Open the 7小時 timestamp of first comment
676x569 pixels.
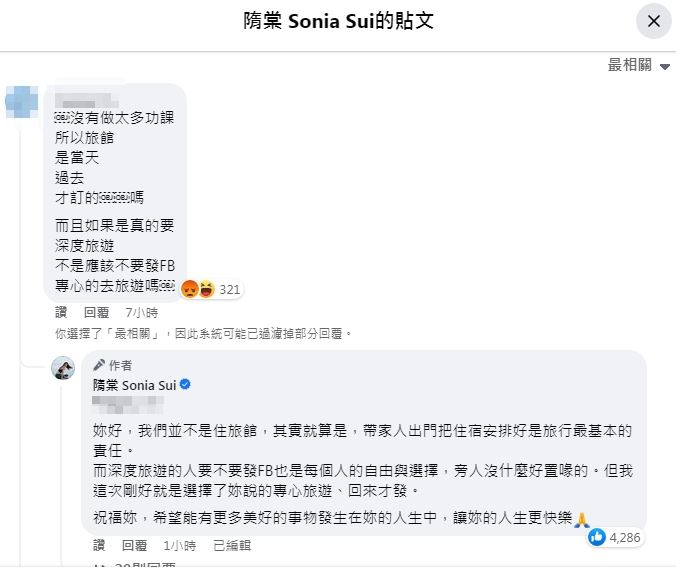click(x=141, y=312)
